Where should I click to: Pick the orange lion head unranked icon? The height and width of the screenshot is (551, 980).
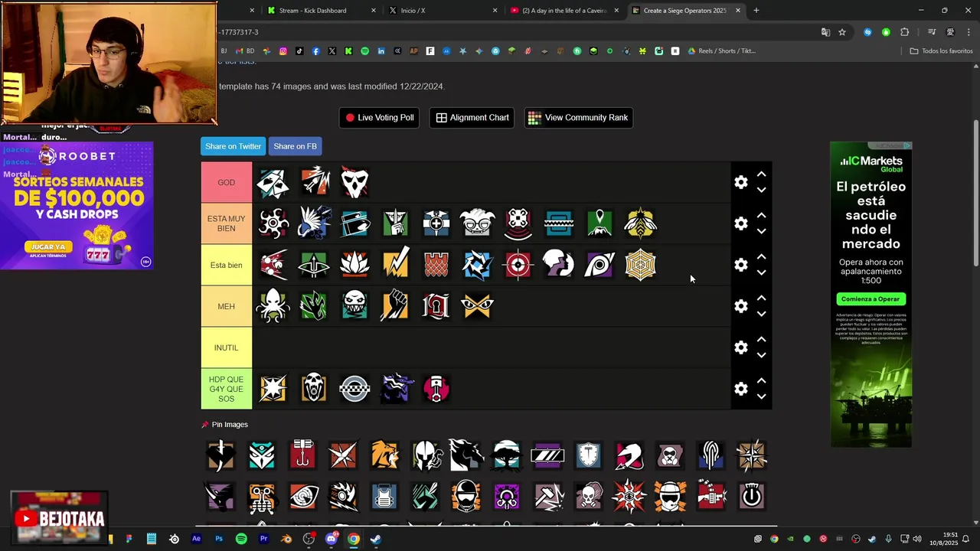pyautogui.click(x=384, y=455)
